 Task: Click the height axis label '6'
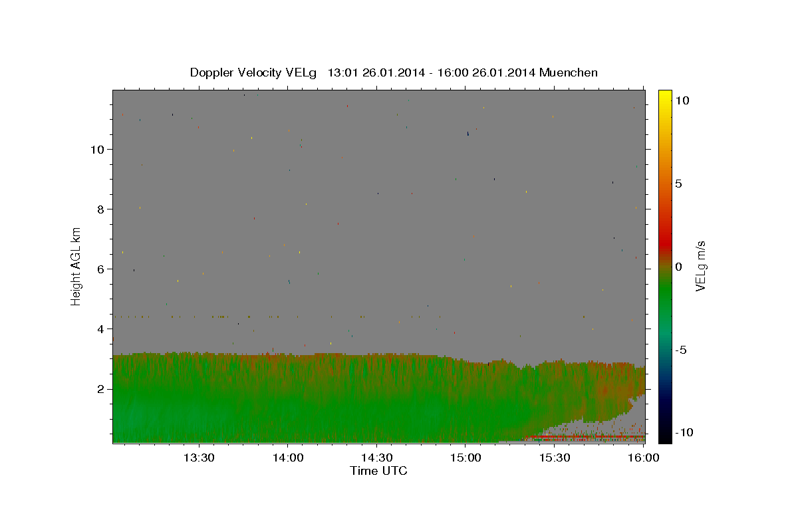101,269
